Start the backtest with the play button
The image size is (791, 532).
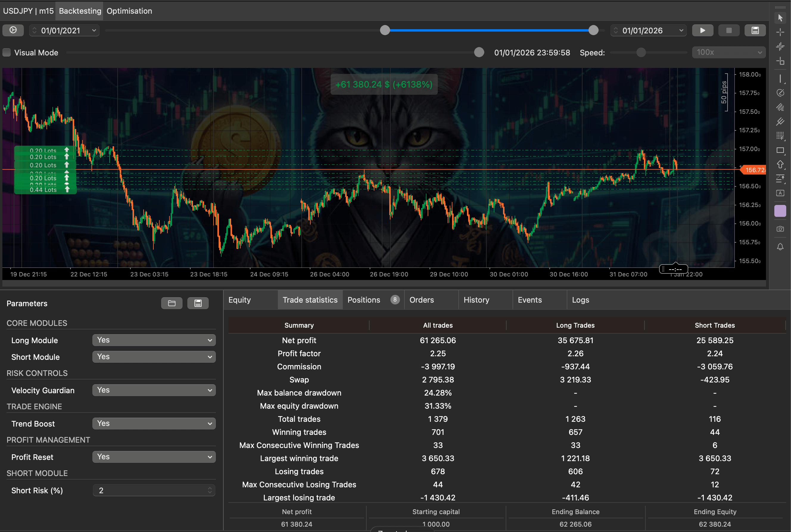click(703, 30)
